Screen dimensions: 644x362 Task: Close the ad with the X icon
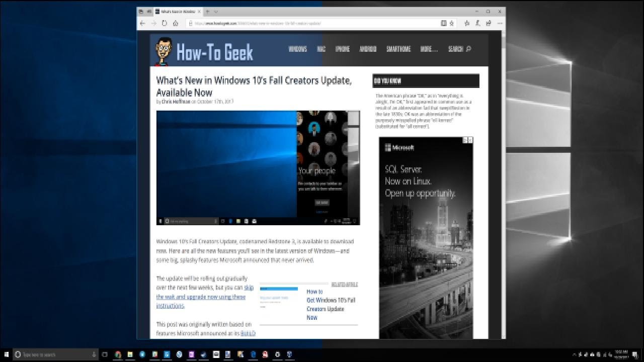point(470,140)
